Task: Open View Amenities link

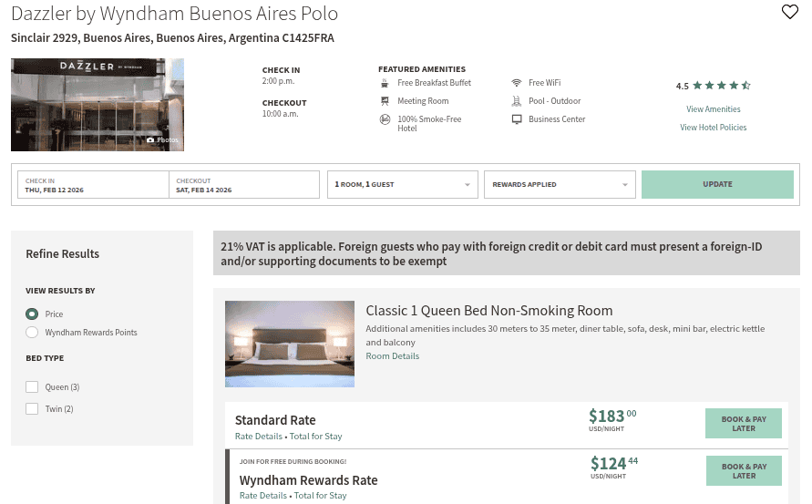Action: click(713, 109)
